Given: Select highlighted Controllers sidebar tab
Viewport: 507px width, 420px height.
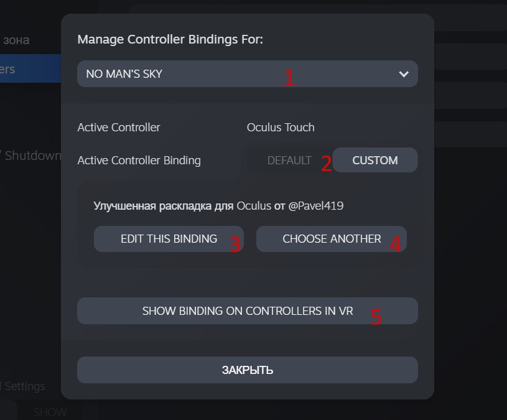Looking at the screenshot, I should 30,68.
